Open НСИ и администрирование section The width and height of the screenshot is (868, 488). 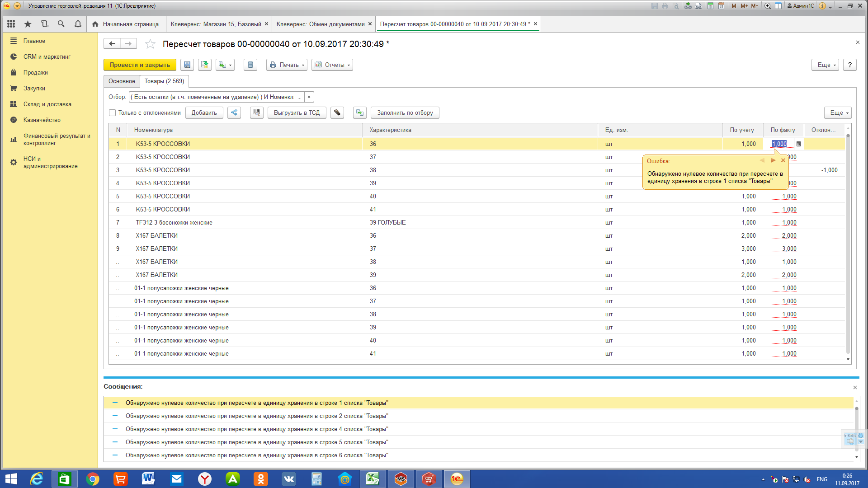[50, 163]
